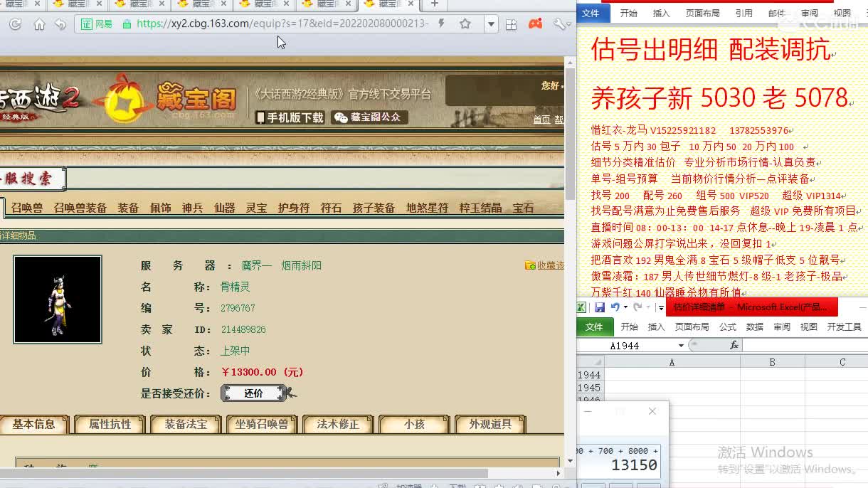Switch to 外观道具 tab

tap(490, 424)
